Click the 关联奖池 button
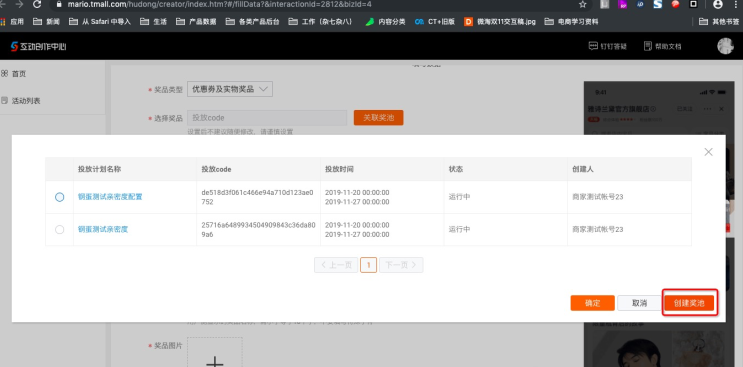The image size is (743, 367). tap(378, 118)
